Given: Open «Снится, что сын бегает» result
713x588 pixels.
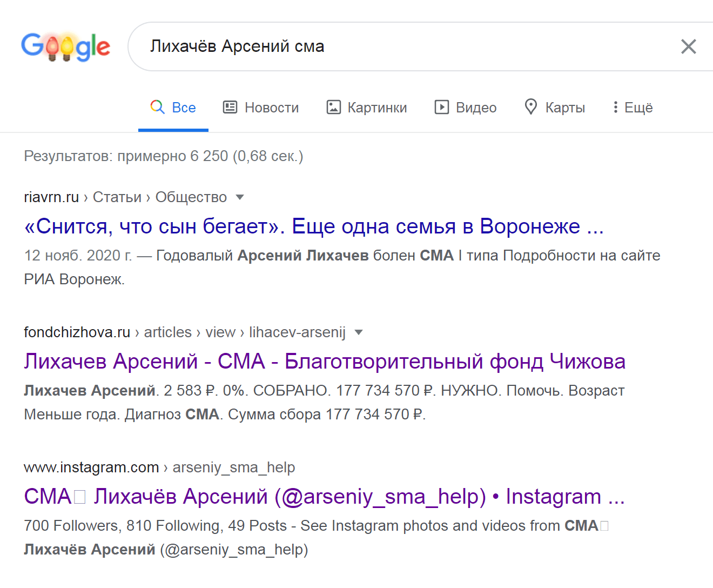Looking at the screenshot, I should click(x=314, y=226).
